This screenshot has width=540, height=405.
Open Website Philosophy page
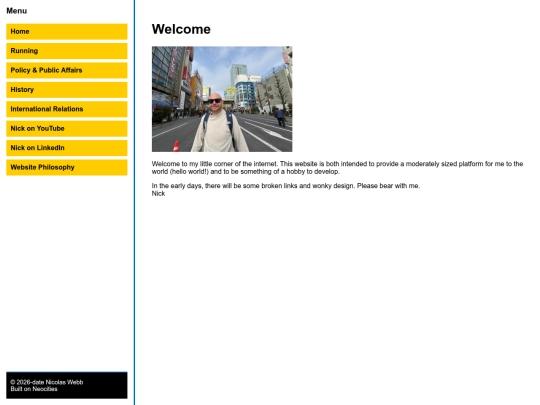[67, 167]
